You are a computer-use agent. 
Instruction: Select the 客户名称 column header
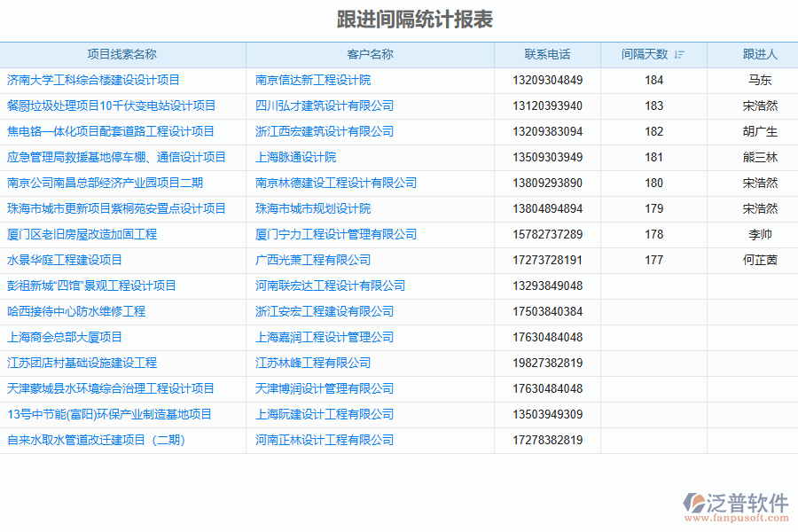(370, 55)
